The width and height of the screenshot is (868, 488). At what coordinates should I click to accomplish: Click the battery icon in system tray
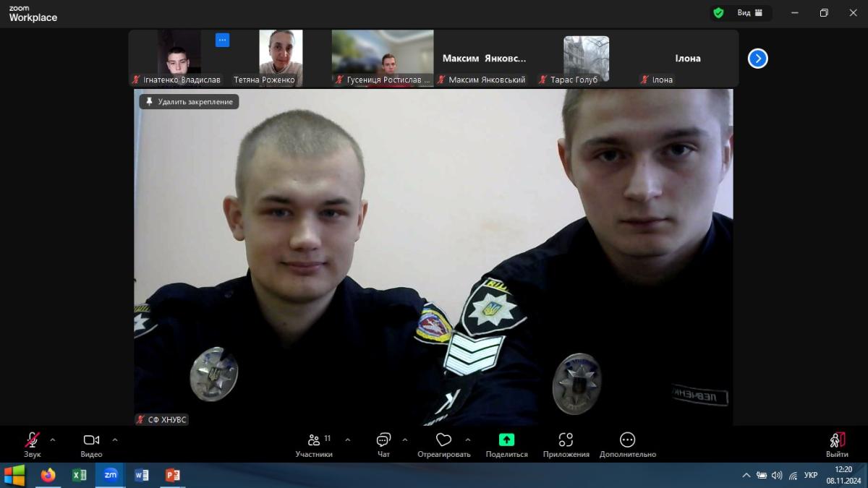[x=762, y=475]
